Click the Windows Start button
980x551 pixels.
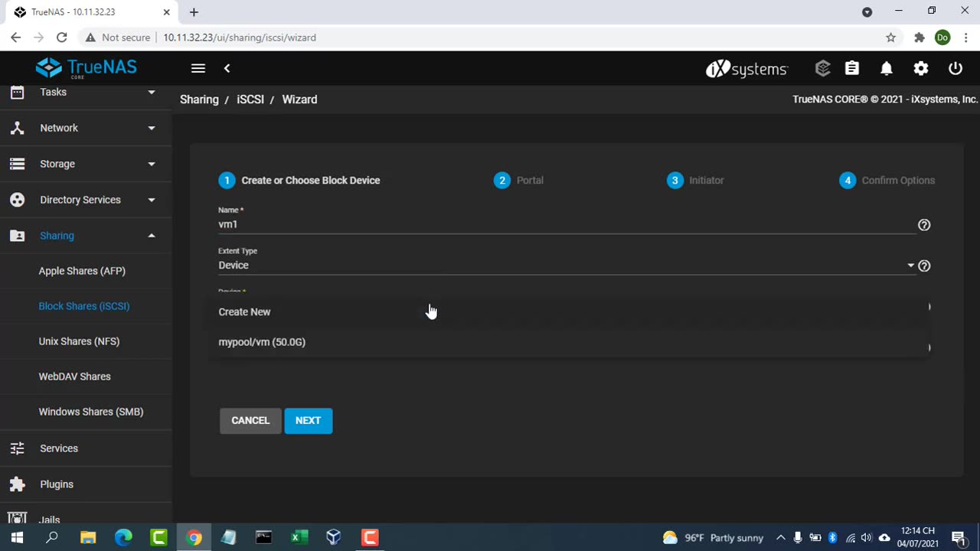click(17, 538)
